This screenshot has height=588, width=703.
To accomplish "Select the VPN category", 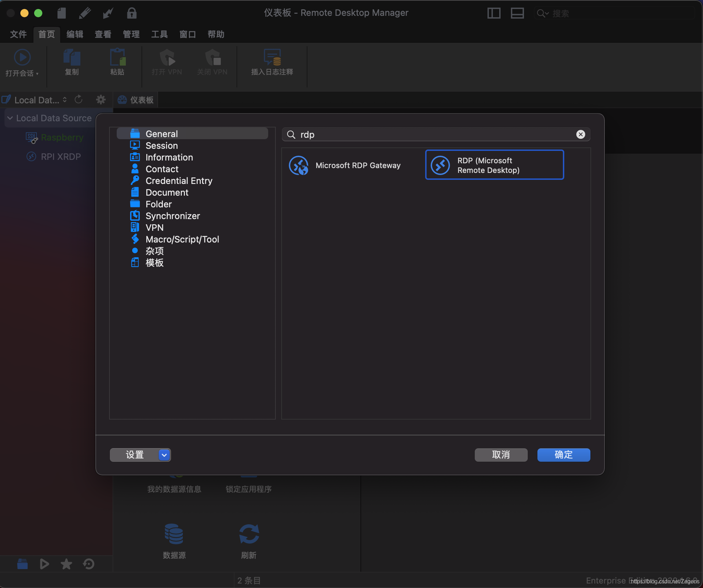I will pyautogui.click(x=192, y=227).
